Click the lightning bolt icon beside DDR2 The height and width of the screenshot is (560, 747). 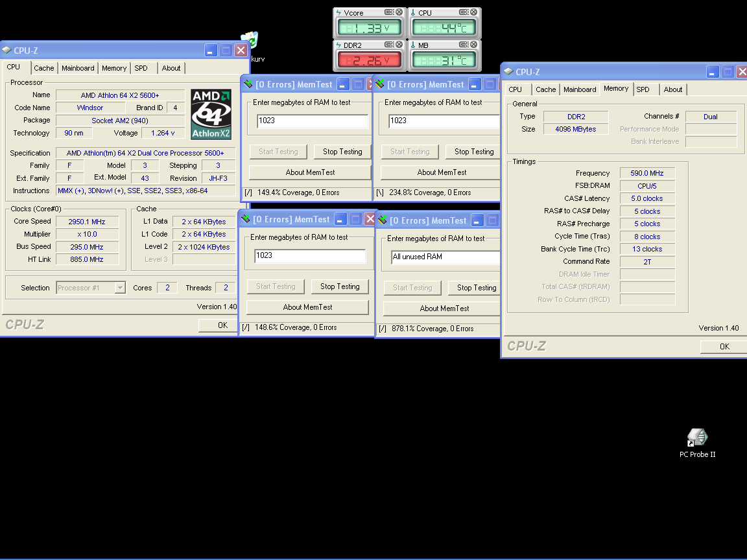point(338,45)
